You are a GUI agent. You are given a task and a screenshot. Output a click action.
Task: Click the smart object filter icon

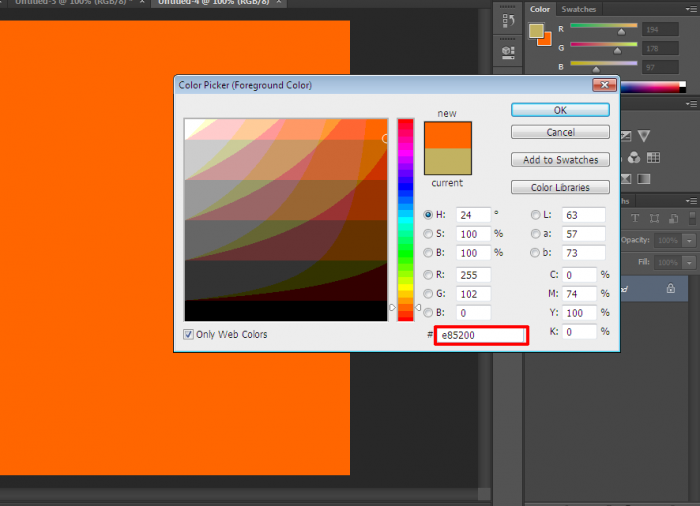pos(674,218)
